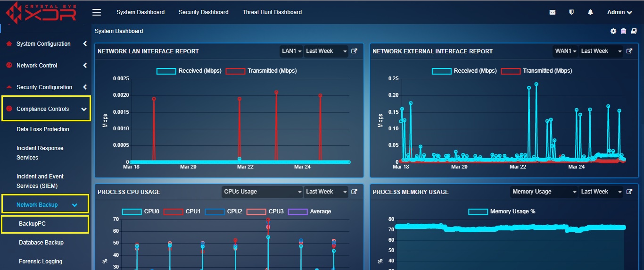Pop out Process CPU Usage panel
644x270 pixels.
click(x=354, y=192)
